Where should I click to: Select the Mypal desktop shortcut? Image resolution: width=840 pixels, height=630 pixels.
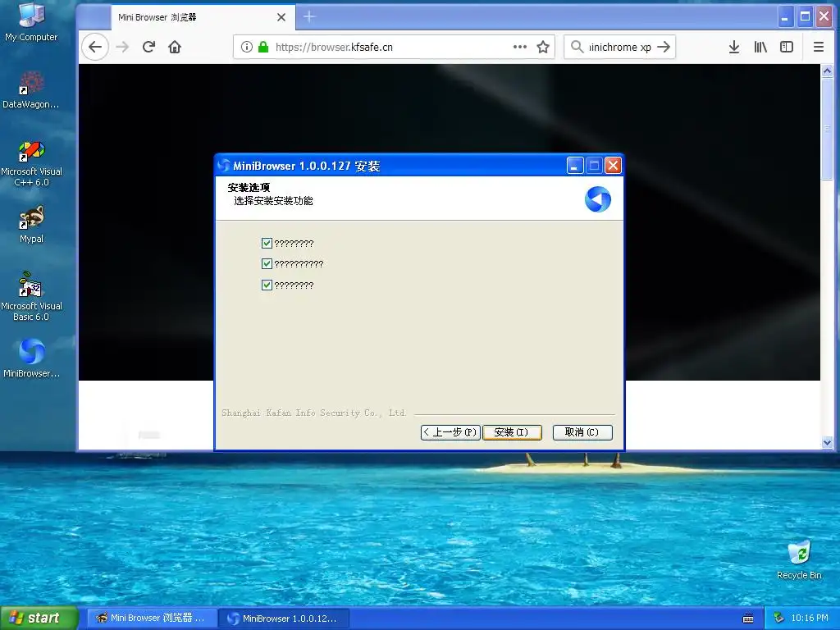(31, 225)
